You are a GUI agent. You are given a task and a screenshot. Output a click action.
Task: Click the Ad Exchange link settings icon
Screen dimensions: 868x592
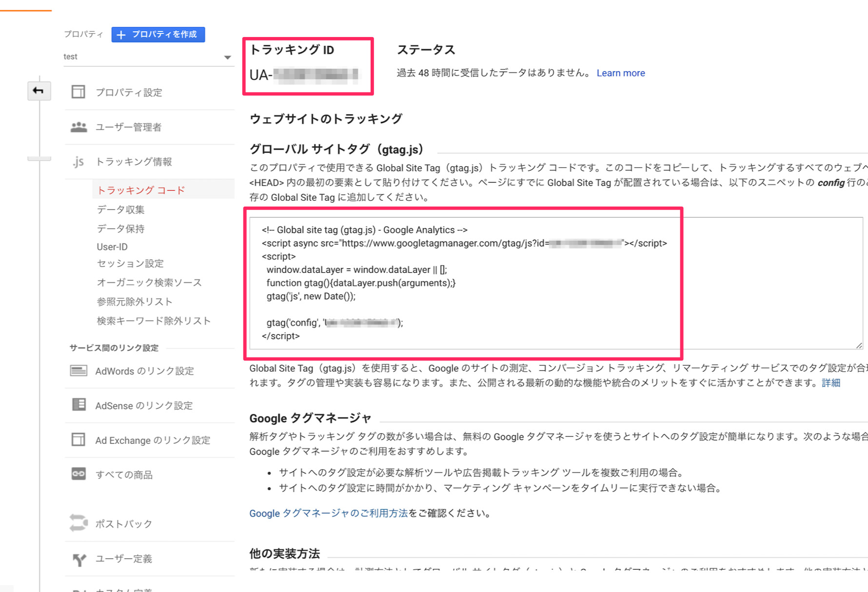click(78, 439)
